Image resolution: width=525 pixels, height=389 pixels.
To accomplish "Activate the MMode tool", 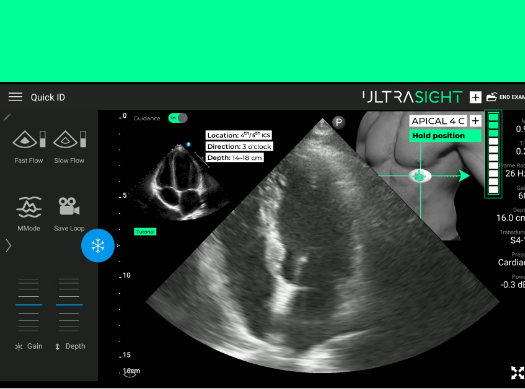I will (29, 207).
